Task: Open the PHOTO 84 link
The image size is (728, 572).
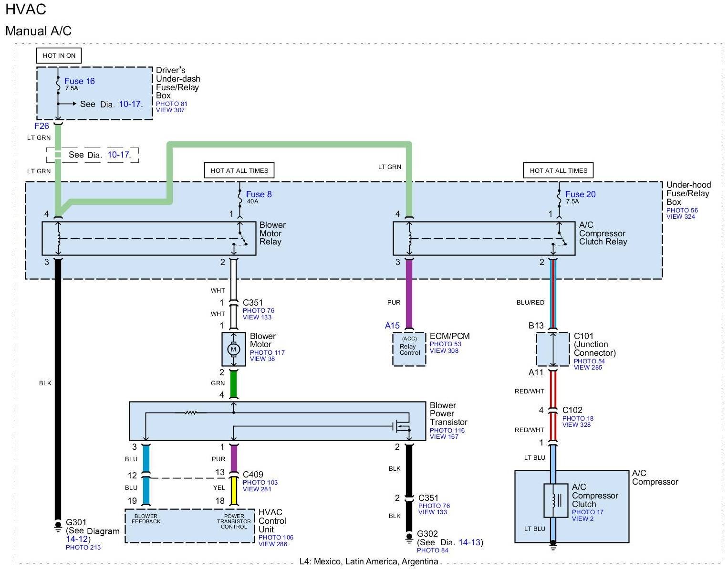Action: pos(433,550)
